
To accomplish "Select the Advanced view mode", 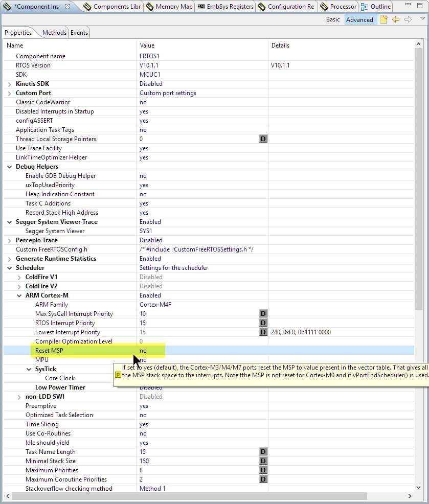I will click(x=359, y=19).
